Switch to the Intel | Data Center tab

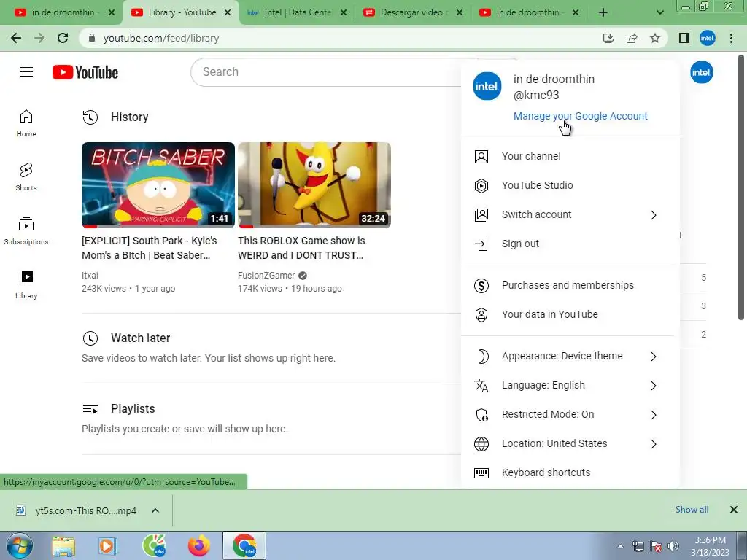(296, 12)
